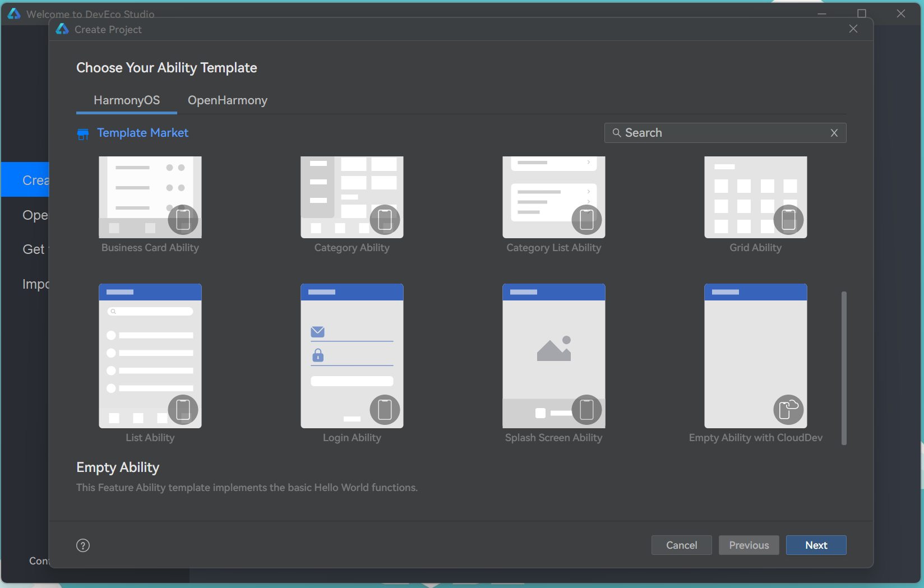Click the phone badge on Splash Screen Ability
The width and height of the screenshot is (924, 588).
point(587,410)
